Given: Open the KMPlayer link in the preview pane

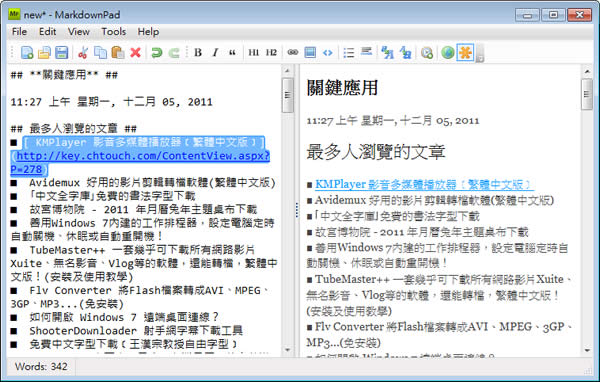Looking at the screenshot, I should click(423, 184).
